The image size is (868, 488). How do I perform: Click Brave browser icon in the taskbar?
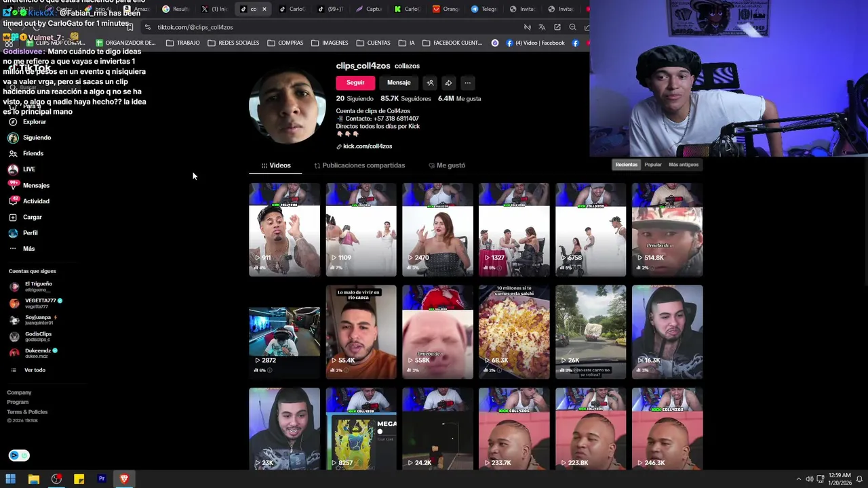click(x=124, y=479)
